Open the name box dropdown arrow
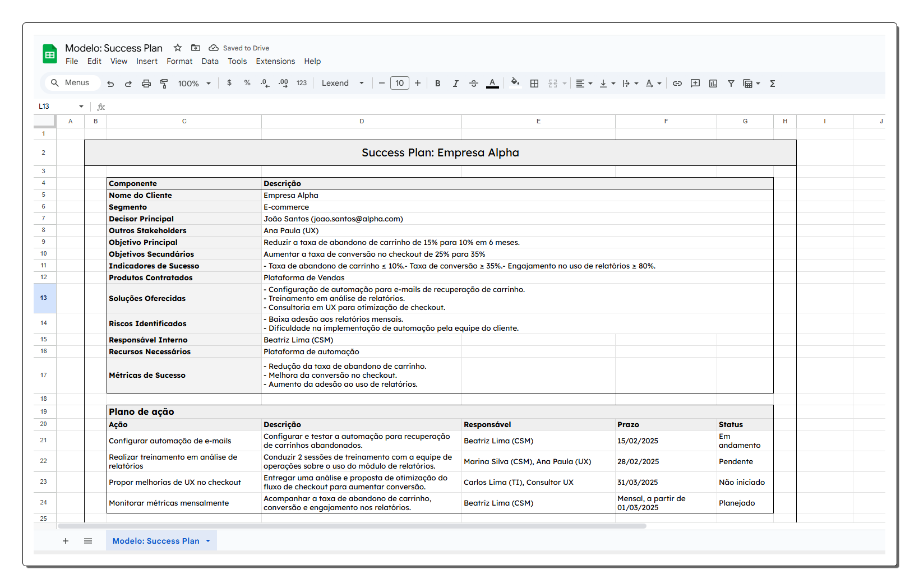Viewport: 919px width, 588px height. (81, 107)
